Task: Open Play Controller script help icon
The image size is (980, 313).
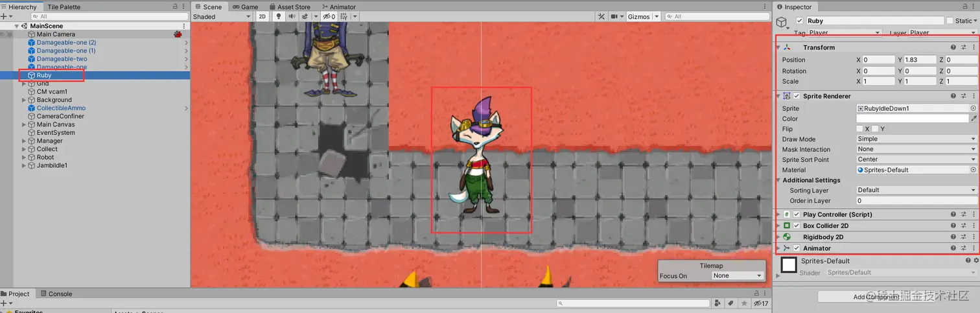Action: click(953, 214)
